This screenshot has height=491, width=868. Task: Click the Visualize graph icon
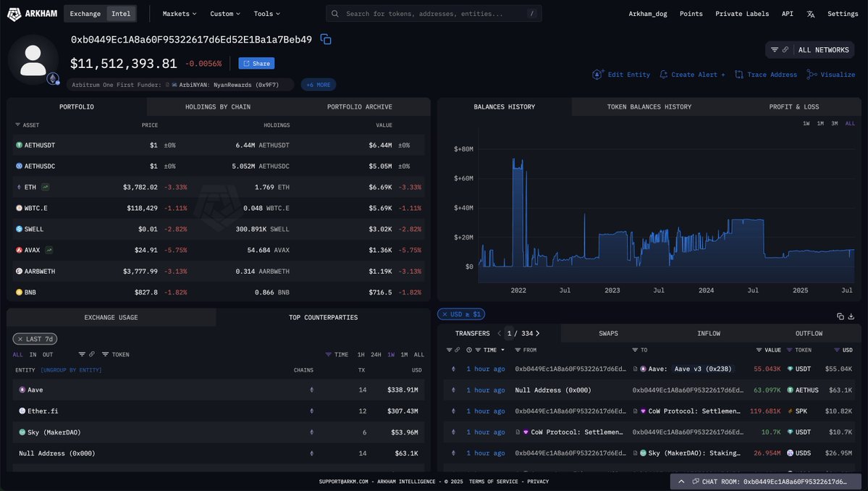pyautogui.click(x=812, y=74)
